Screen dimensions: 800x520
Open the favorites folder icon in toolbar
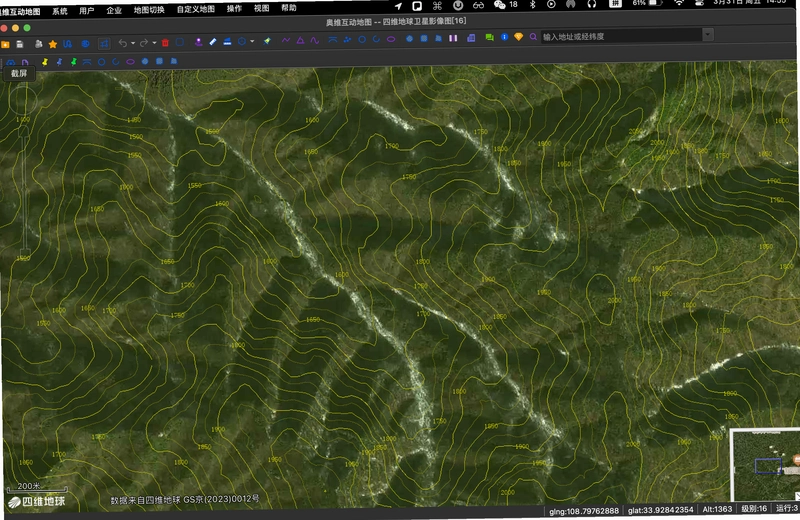point(6,45)
